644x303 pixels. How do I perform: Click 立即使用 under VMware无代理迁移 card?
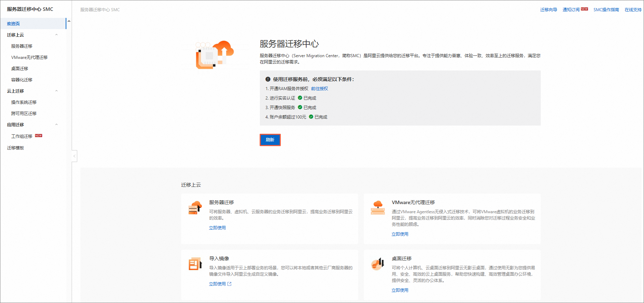pyautogui.click(x=400, y=234)
